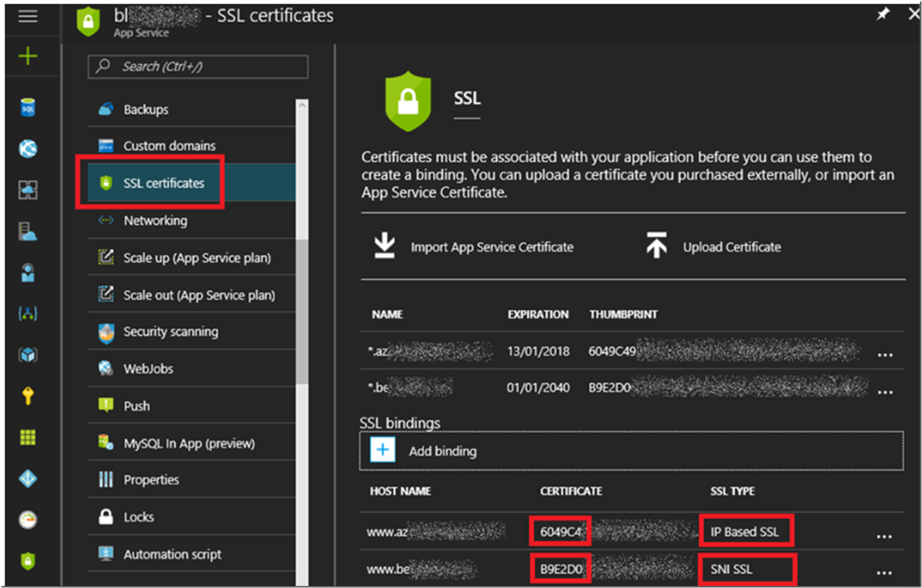Open MySQL In App (preview)
The width and height of the screenshot is (922, 588).
pyautogui.click(x=192, y=443)
